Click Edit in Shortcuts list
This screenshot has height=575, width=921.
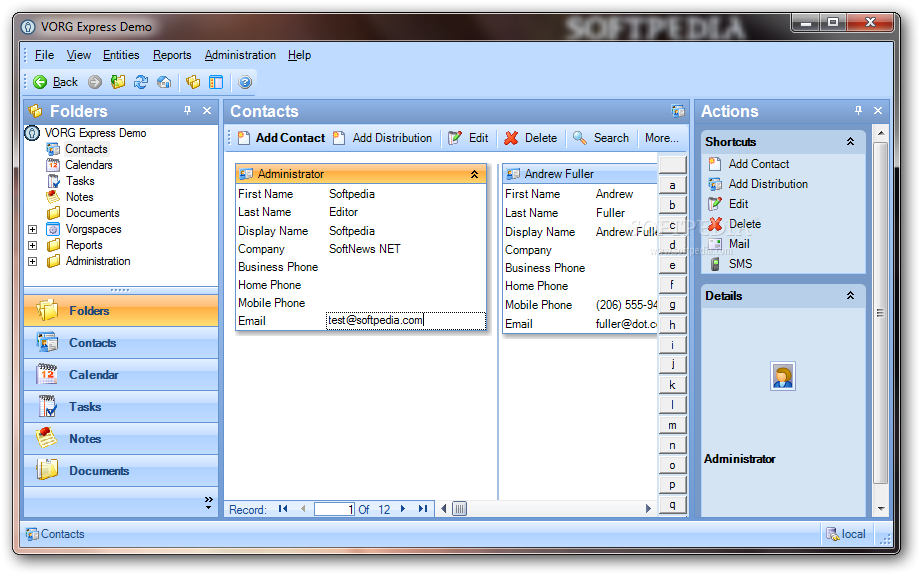[x=738, y=204]
